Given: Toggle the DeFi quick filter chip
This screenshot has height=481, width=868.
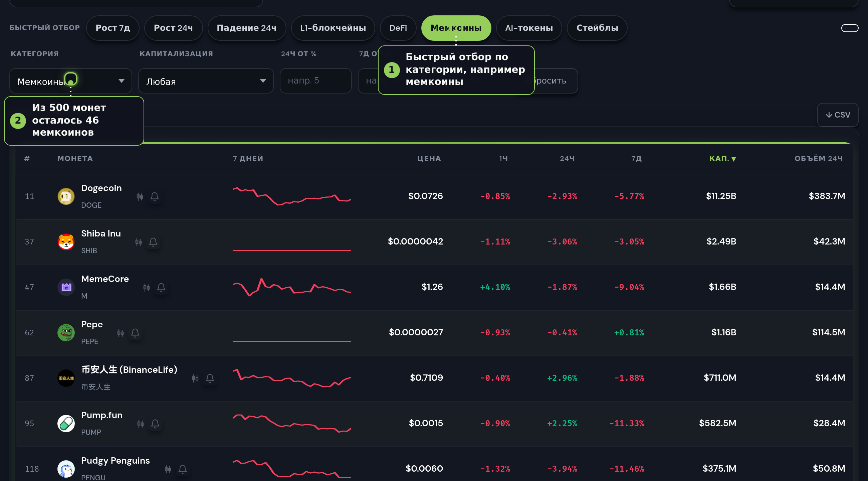Looking at the screenshot, I should (x=398, y=28).
